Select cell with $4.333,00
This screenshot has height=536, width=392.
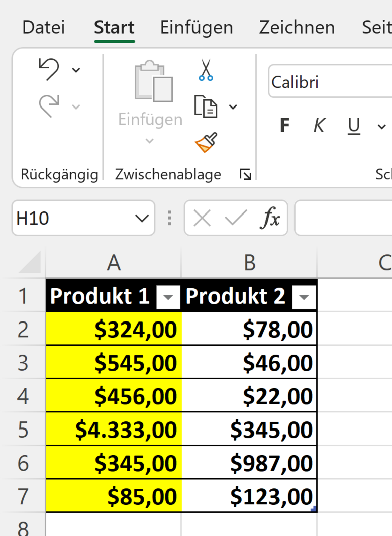tap(114, 430)
